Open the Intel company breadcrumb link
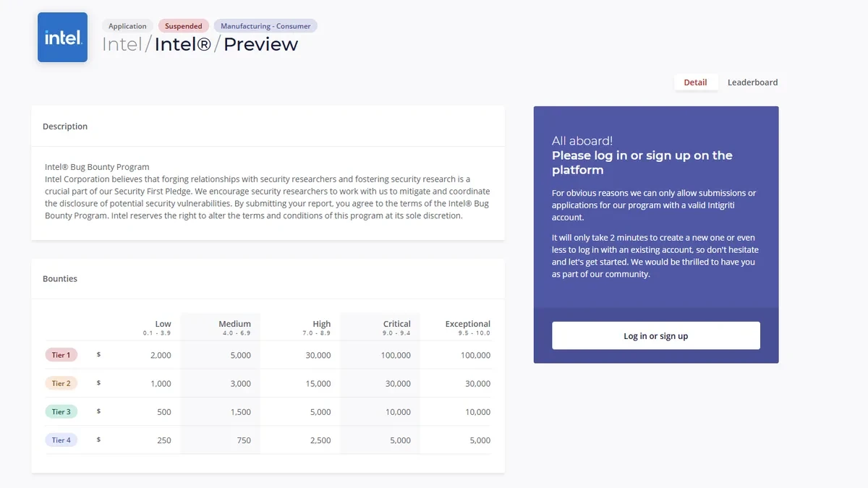 pyautogui.click(x=122, y=44)
